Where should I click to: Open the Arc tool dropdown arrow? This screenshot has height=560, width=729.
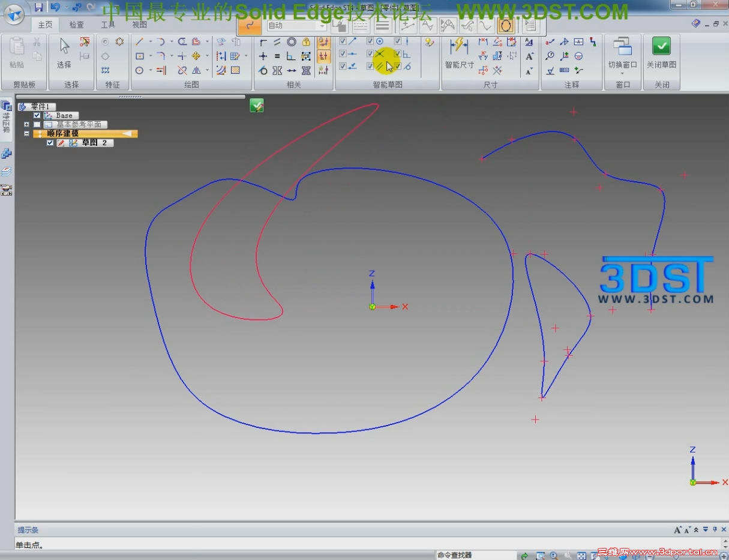(x=171, y=41)
